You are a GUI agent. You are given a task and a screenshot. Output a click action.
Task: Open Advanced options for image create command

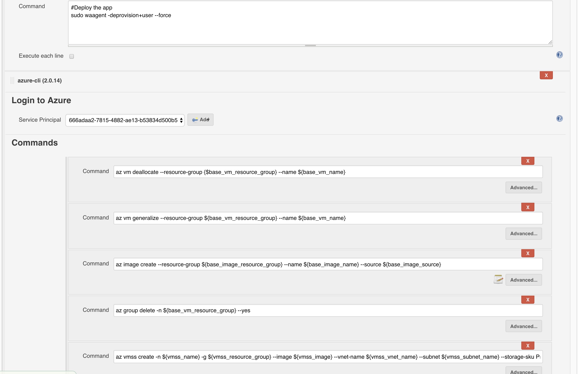point(524,280)
